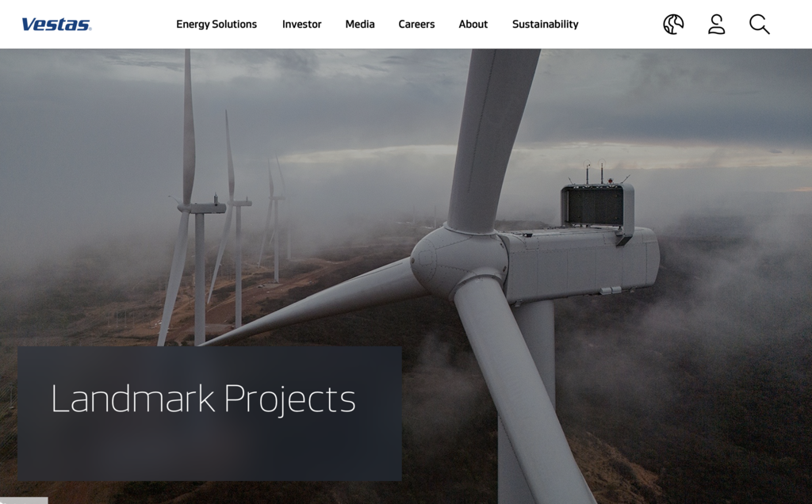This screenshot has width=812, height=504.
Task: Go to the Media section
Action: [x=360, y=25]
